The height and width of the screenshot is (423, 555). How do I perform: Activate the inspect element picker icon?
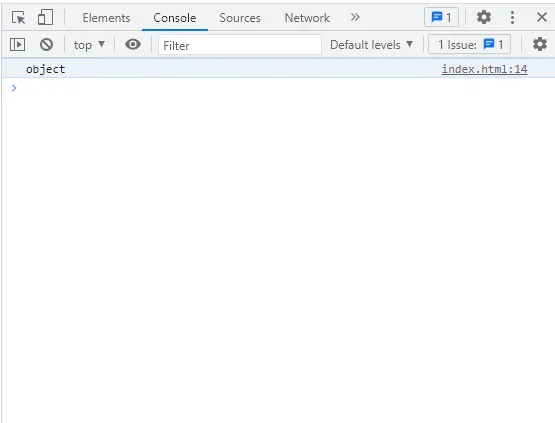point(18,17)
